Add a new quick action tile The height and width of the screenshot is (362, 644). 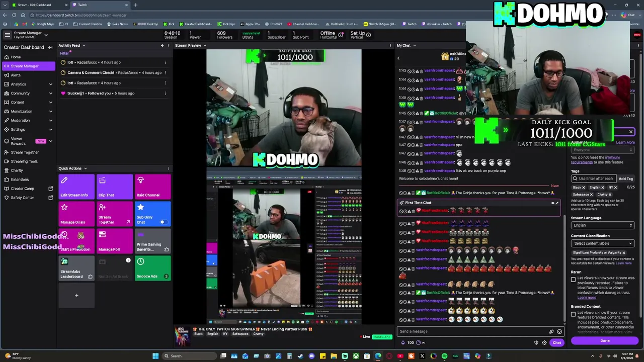76,296
